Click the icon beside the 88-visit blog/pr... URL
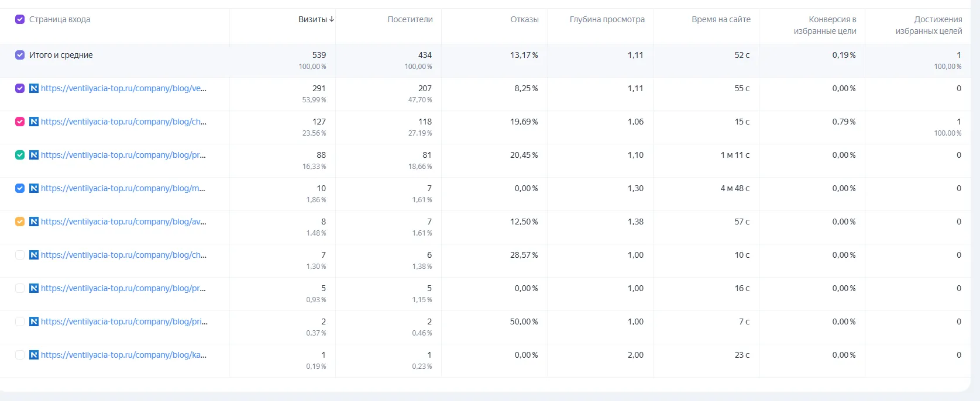Screen dimensions: 980x401 coord(34,155)
